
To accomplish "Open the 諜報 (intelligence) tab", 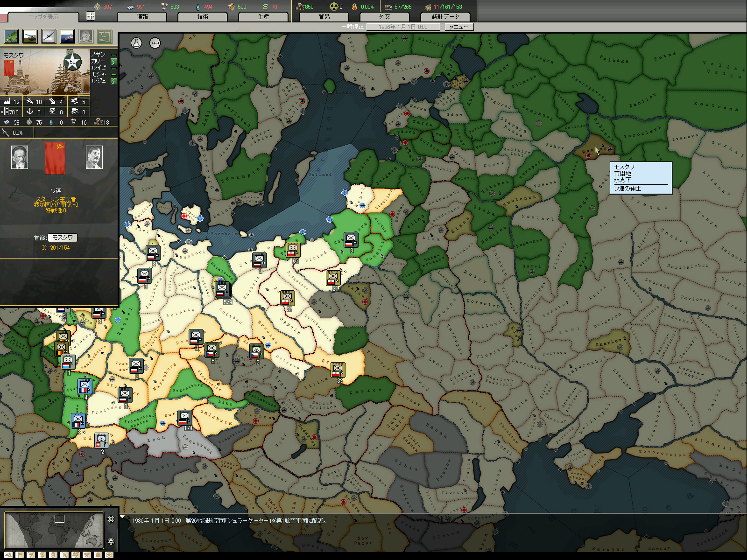I will (x=142, y=17).
